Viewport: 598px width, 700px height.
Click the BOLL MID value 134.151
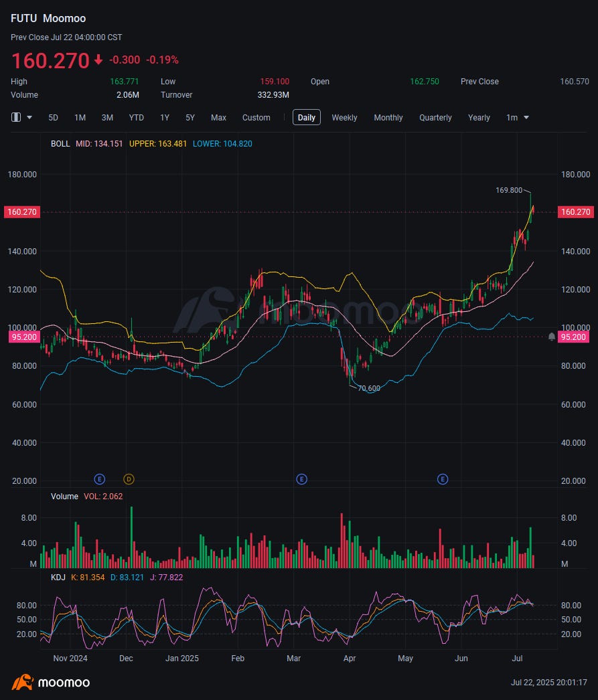(99, 144)
